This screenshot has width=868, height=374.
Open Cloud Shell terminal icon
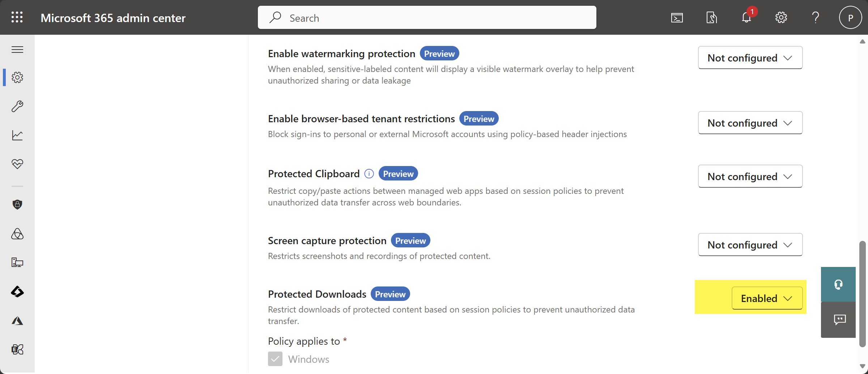click(x=677, y=18)
